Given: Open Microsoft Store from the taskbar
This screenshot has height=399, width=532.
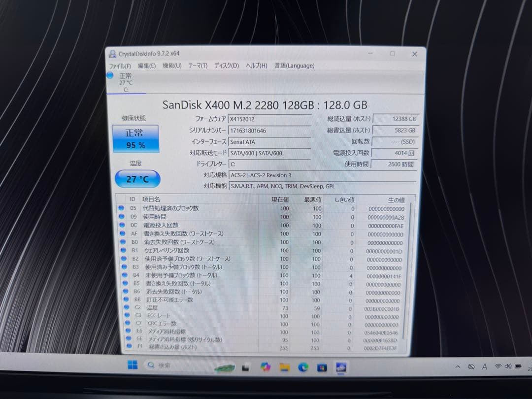Looking at the screenshot, I should (323, 367).
